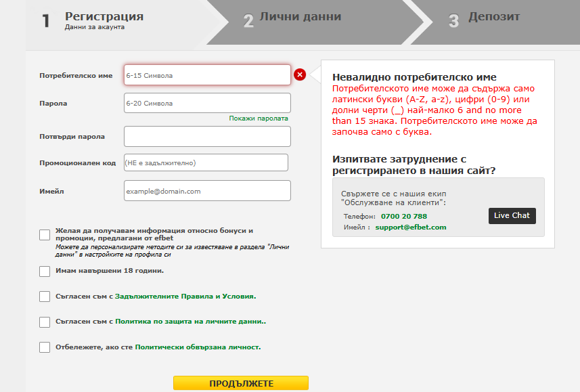Click the Промоционален код field
This screenshot has width=580, height=392.
[x=206, y=162]
